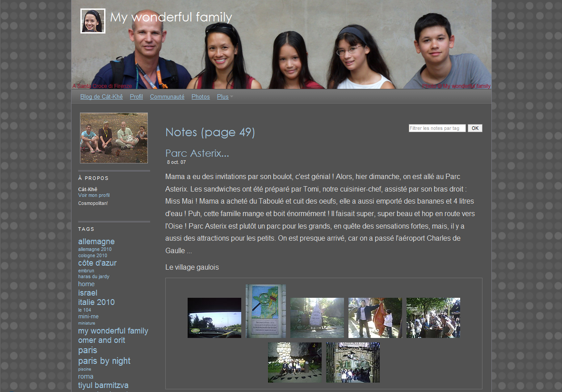Screen dimensions: 562x392
Task: Click 'Voir mon profil' link
Action: (x=94, y=196)
